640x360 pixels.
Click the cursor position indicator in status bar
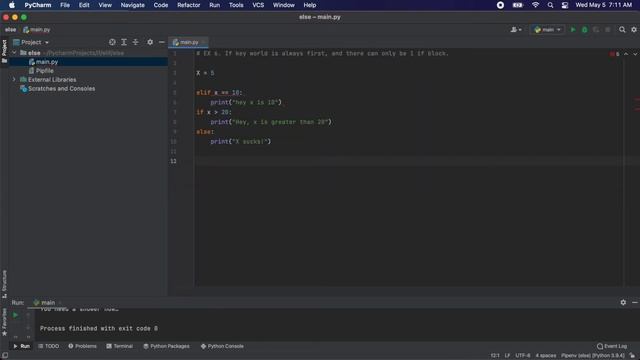pos(495,356)
